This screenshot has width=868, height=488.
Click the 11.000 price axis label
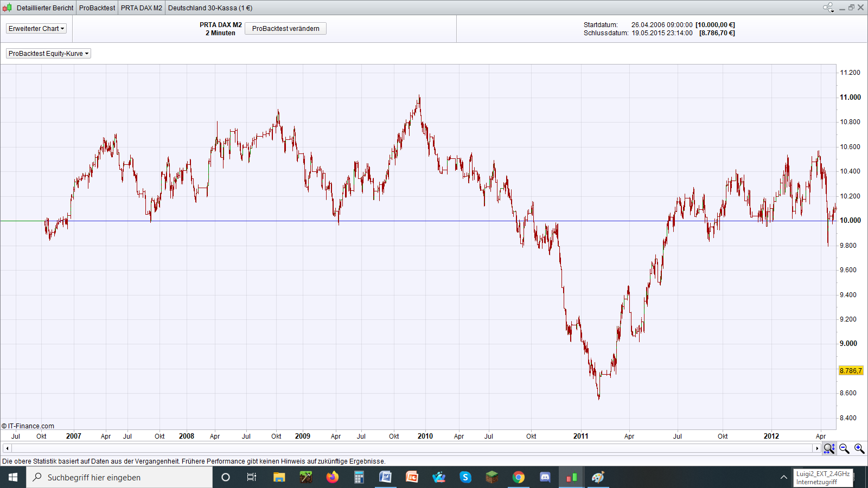850,98
